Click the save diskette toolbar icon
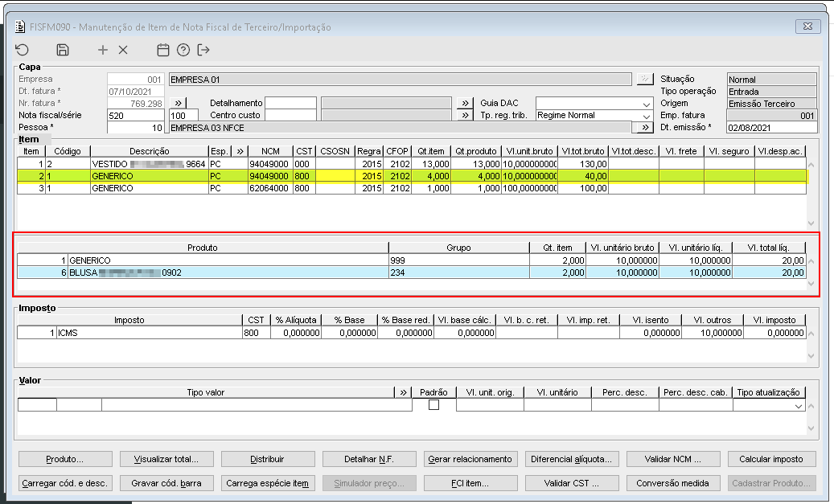The width and height of the screenshot is (834, 504). click(x=63, y=50)
